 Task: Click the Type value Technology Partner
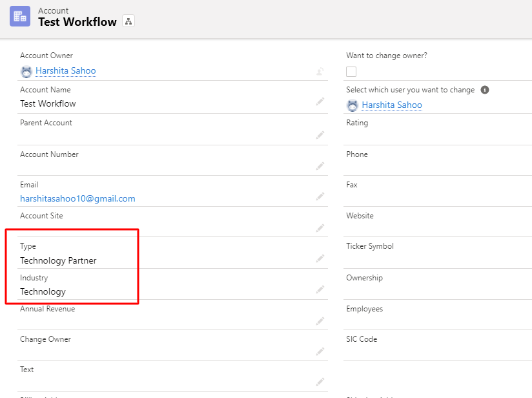pyautogui.click(x=58, y=260)
